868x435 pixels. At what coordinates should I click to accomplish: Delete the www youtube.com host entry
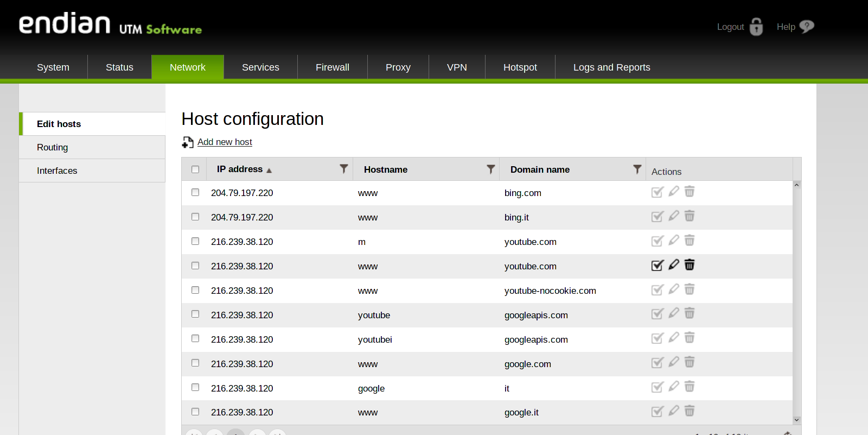pyautogui.click(x=690, y=264)
